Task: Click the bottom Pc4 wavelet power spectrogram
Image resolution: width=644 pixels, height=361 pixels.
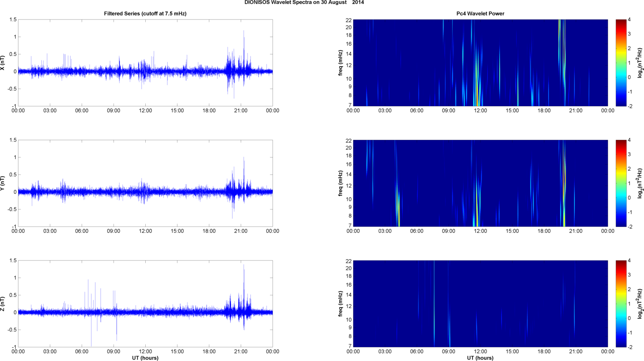Action: click(480, 304)
